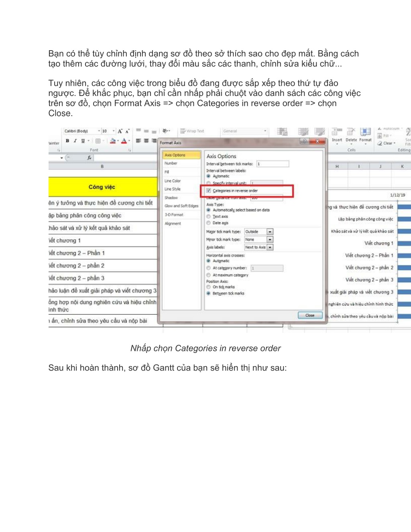
Task: Select Automatically select based on data
Action: click(208, 210)
